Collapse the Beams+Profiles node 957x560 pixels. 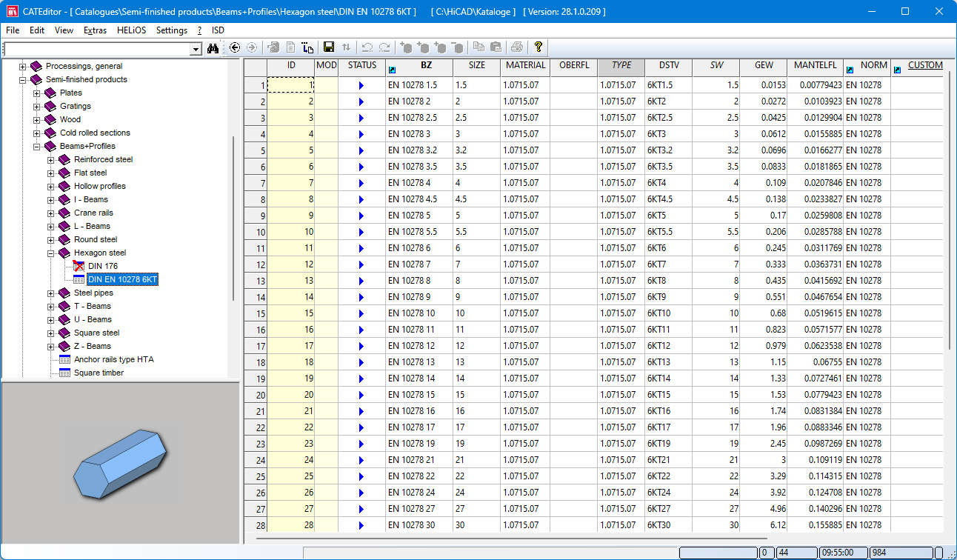click(37, 146)
